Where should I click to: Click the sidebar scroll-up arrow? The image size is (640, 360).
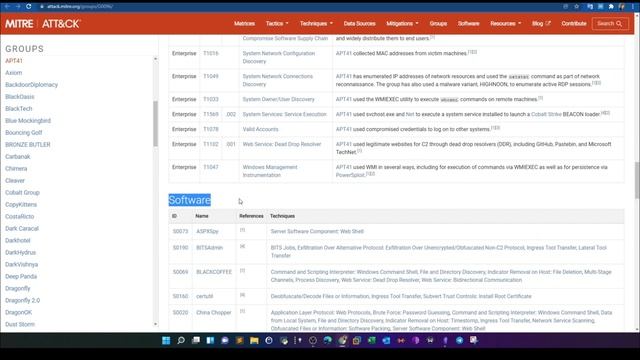(156, 59)
